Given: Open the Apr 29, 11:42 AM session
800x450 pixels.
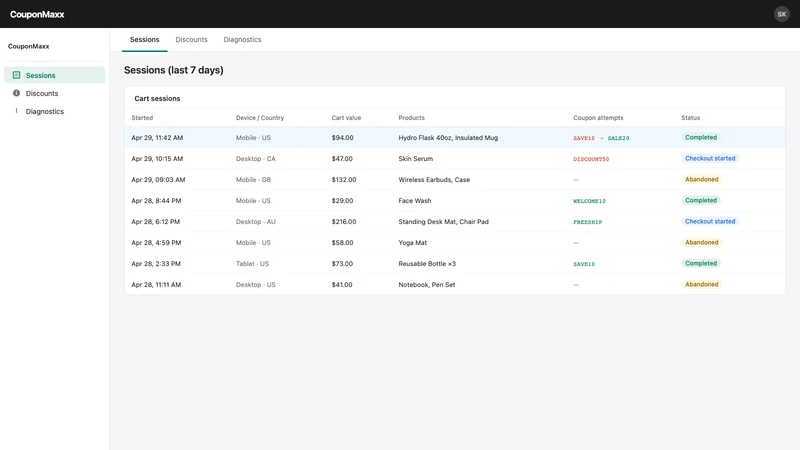Looking at the screenshot, I should coord(455,137).
